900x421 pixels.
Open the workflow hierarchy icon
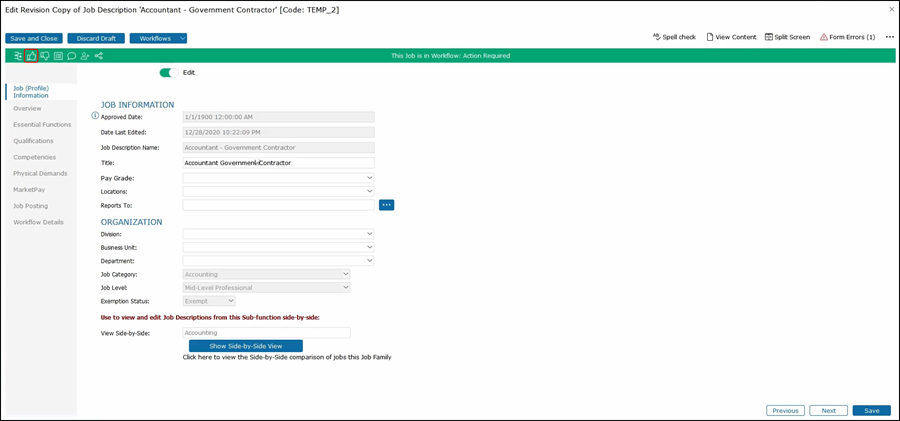tap(18, 56)
